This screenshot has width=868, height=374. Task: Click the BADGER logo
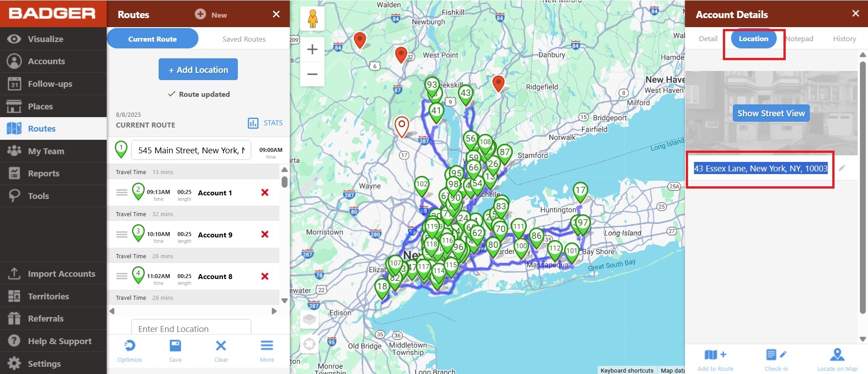point(52,13)
